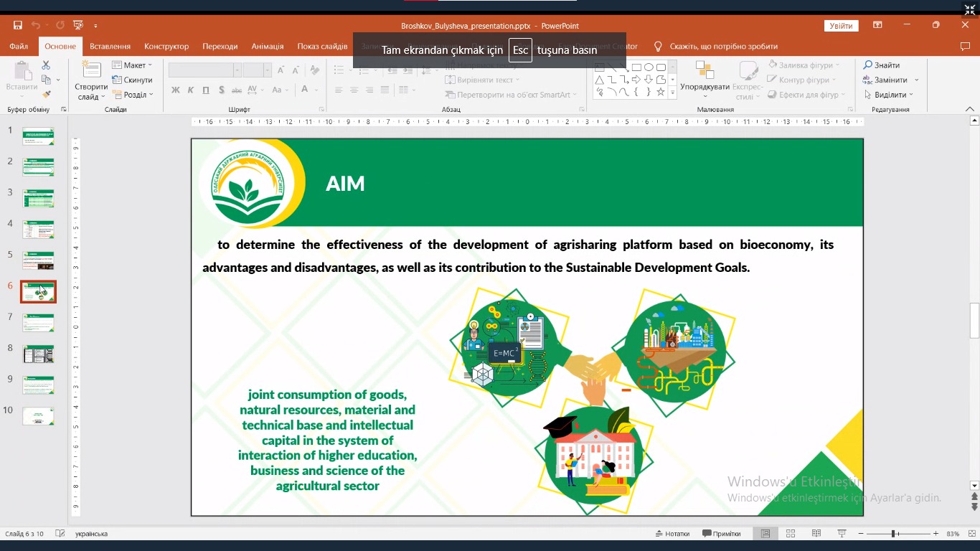The height and width of the screenshot is (551, 980).
Task: Open the font size combo box
Action: click(257, 70)
